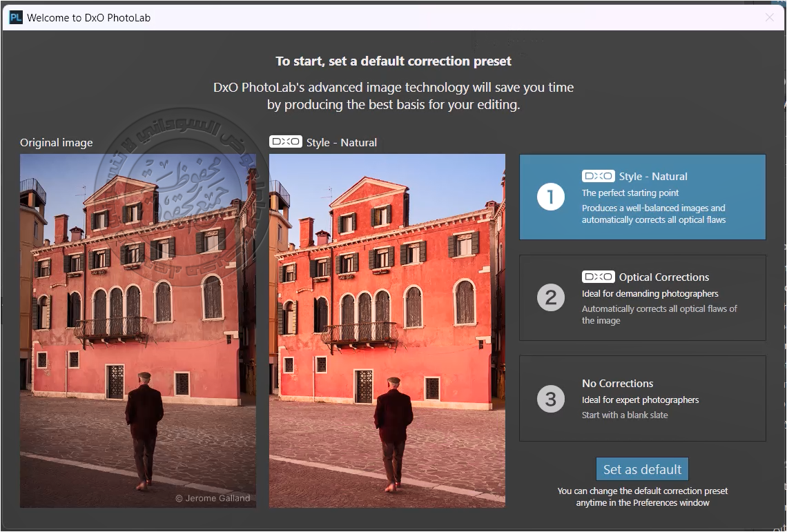Click 'Ideal for expert photographers' text

641,400
